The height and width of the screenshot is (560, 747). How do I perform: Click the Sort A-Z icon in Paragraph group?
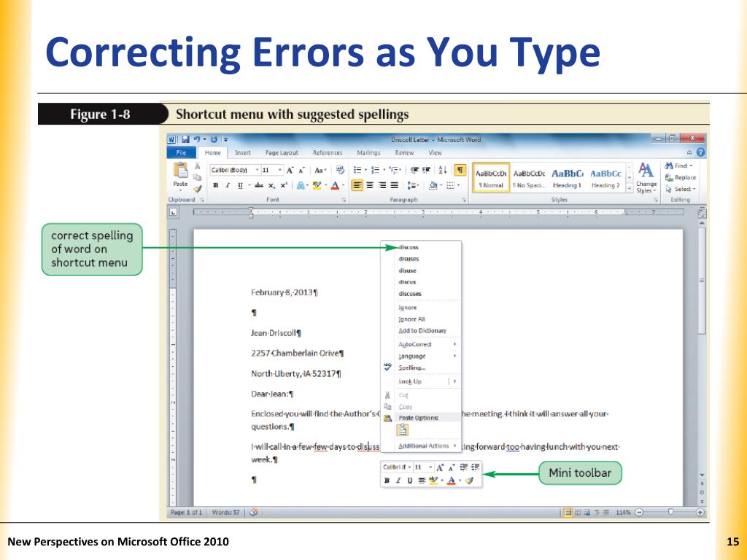pyautogui.click(x=442, y=170)
